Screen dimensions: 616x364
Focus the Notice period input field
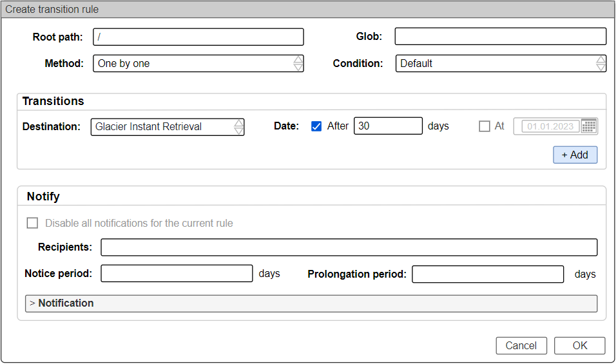[177, 273]
